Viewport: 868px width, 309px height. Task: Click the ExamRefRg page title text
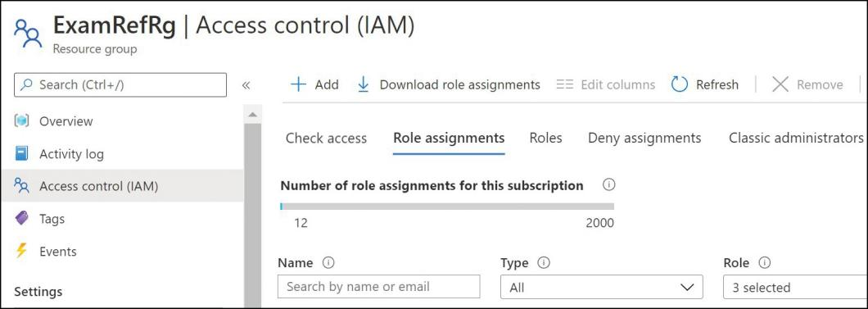(x=115, y=26)
